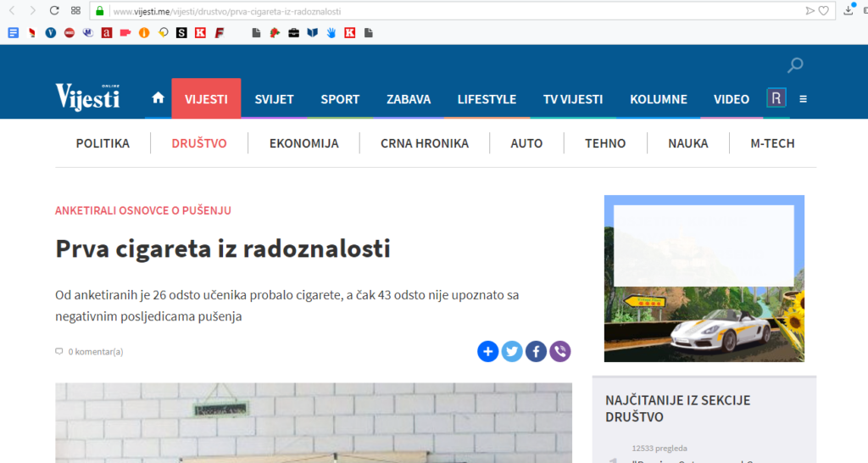The image size is (868, 463).
Task: Click the article photo below the share buttons
Action: click(x=314, y=422)
